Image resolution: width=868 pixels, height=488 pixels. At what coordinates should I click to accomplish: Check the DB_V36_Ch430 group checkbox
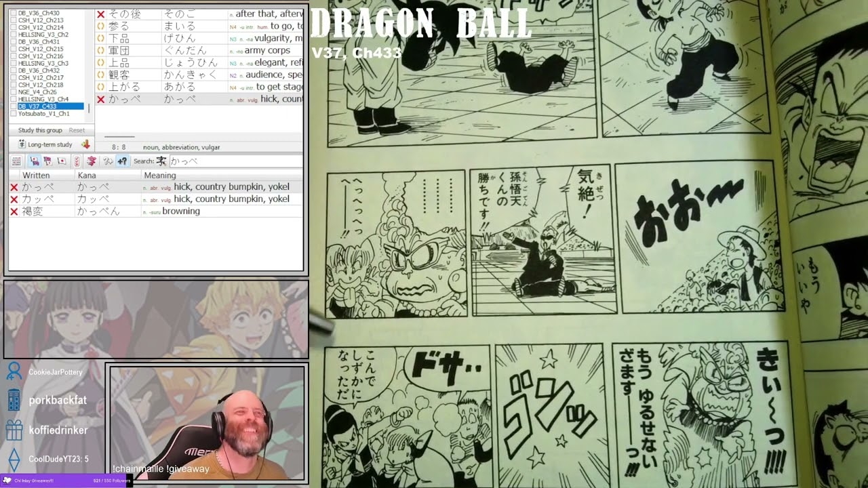coord(14,13)
